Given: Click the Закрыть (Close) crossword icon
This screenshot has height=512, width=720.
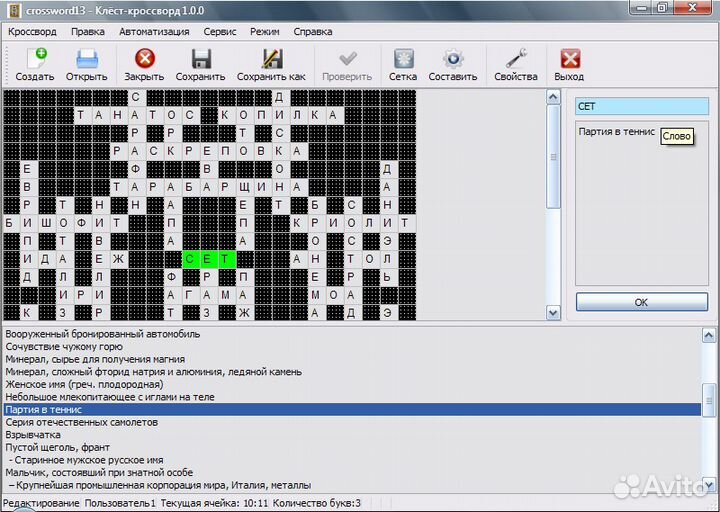Looking at the screenshot, I should (x=144, y=59).
